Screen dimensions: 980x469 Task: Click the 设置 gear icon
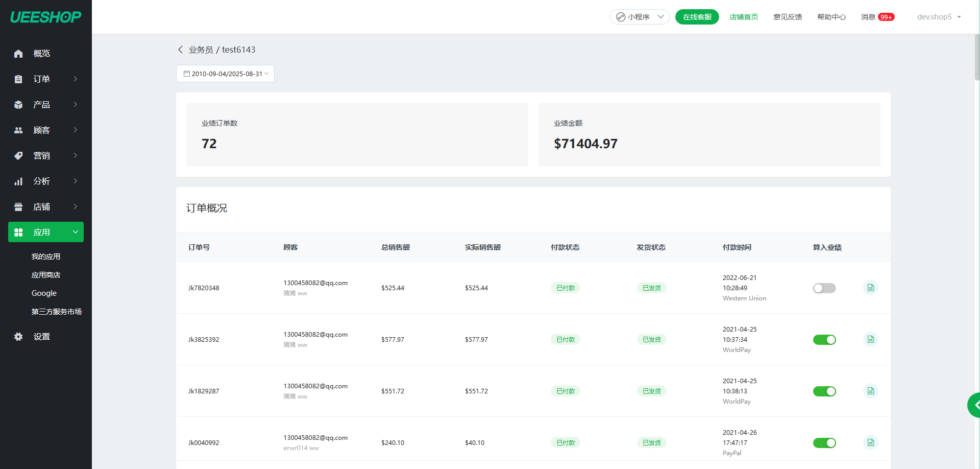click(18, 337)
